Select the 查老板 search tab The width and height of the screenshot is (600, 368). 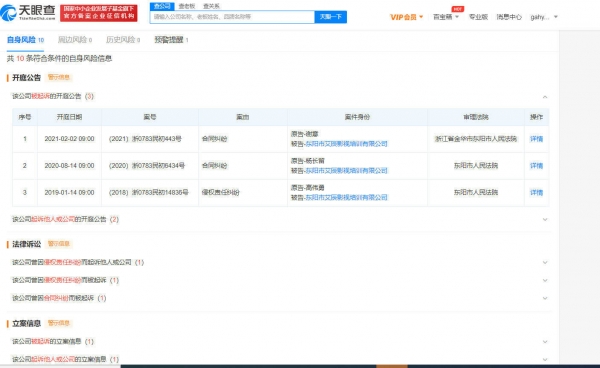coord(187,6)
